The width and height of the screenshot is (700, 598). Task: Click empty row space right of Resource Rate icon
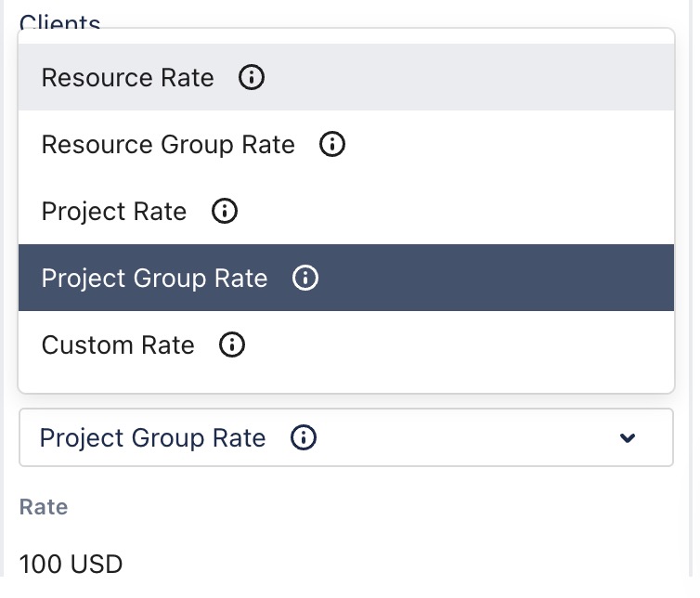pos(464,78)
